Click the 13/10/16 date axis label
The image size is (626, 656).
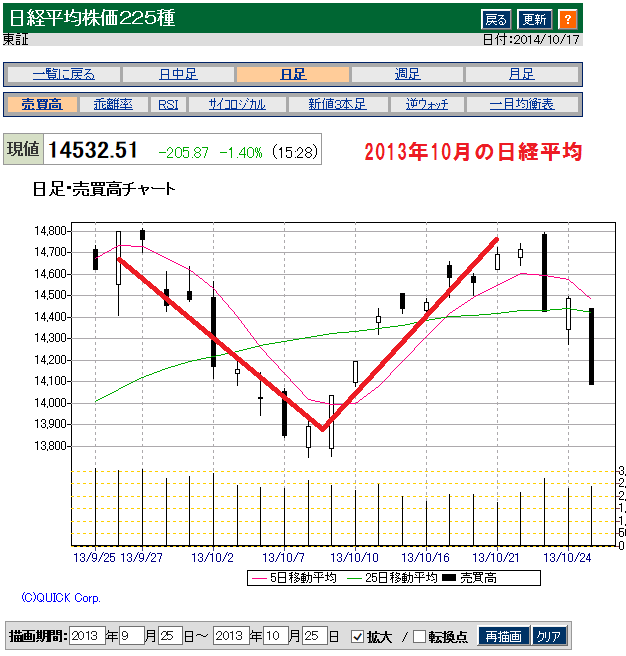pos(425,557)
